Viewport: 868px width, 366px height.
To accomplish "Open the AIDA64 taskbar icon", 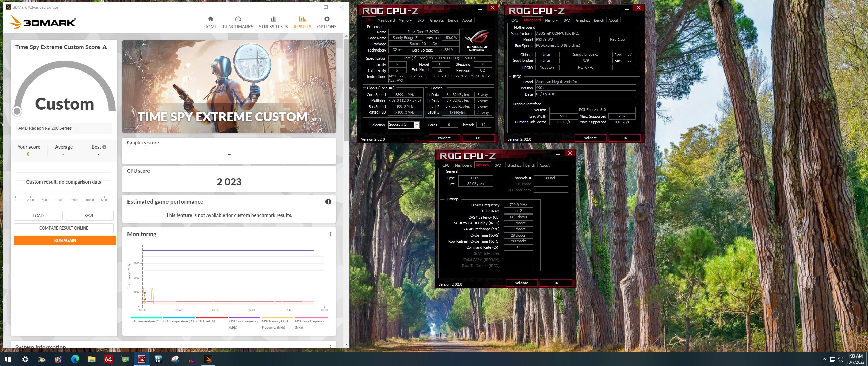I will (x=108, y=359).
